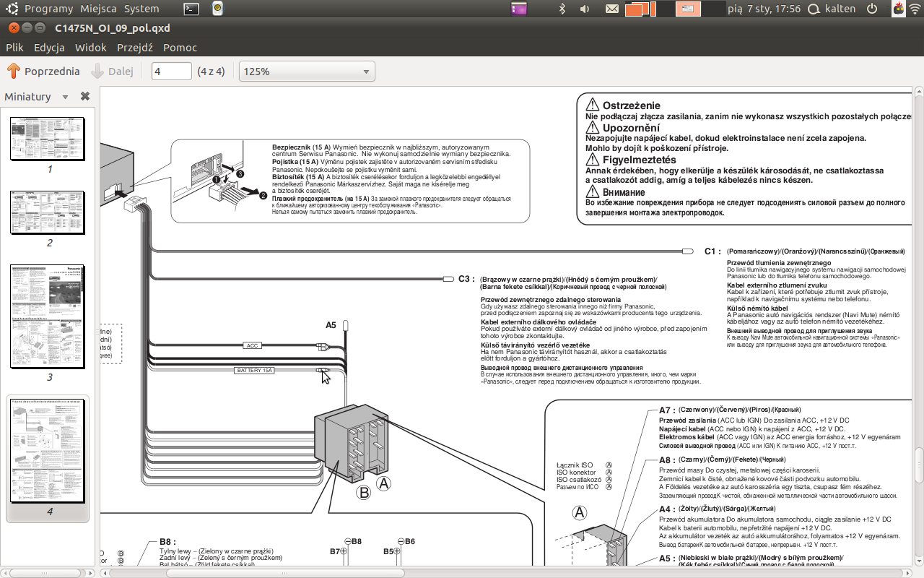Click the Figyelmeztetés warning heading
Screen dimensions: 924x578
pyautogui.click(x=640, y=160)
